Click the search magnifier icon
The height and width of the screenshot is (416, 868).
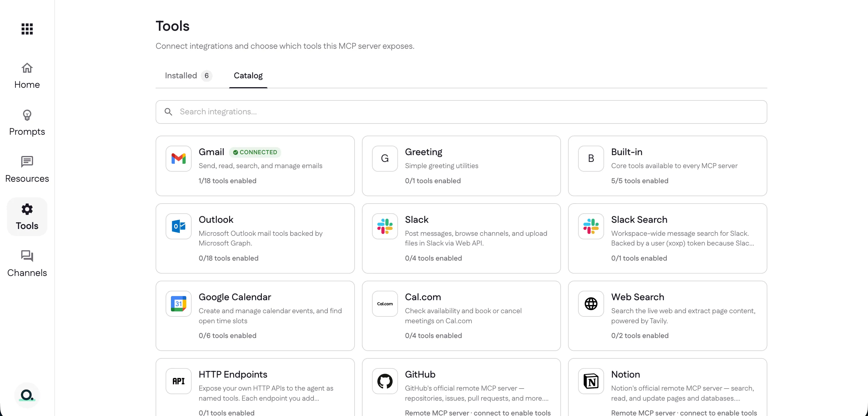click(169, 112)
